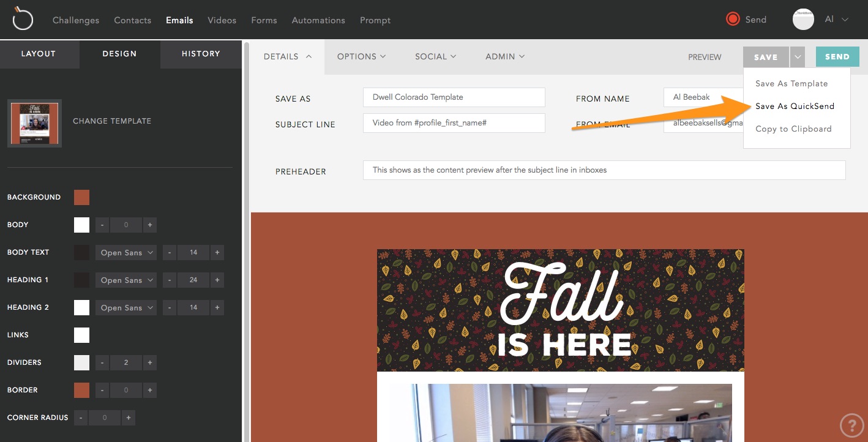The width and height of the screenshot is (868, 442).
Task: Click the template thumbnail in sidebar
Action: (34, 123)
